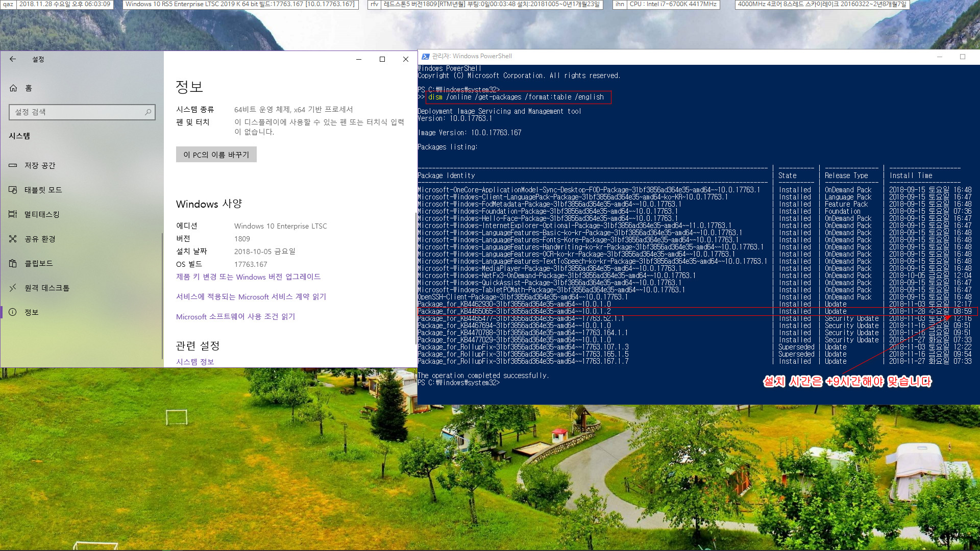This screenshot has width=980, height=551.
Task: Toggle 홈 home navigation item
Action: [x=28, y=88]
